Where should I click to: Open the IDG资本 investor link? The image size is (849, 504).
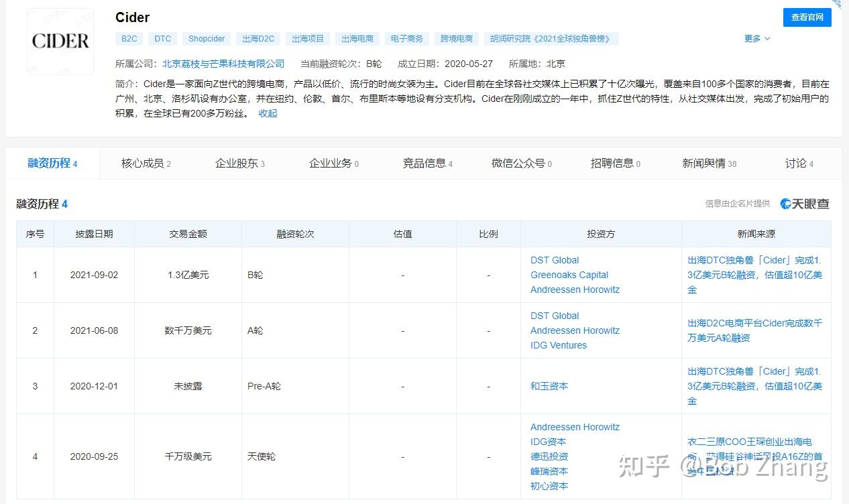point(548,442)
